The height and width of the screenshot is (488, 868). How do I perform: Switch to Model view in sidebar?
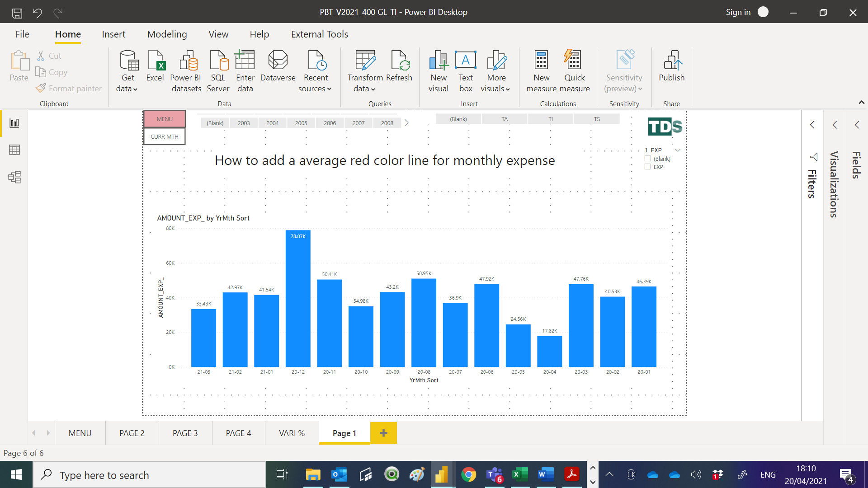(x=14, y=177)
